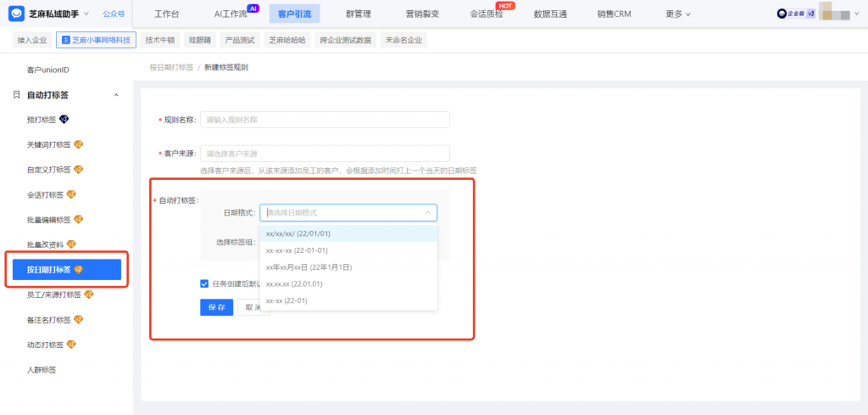Open 会话打标签 menu item
Screen dimensions: 868x415
tap(46, 194)
